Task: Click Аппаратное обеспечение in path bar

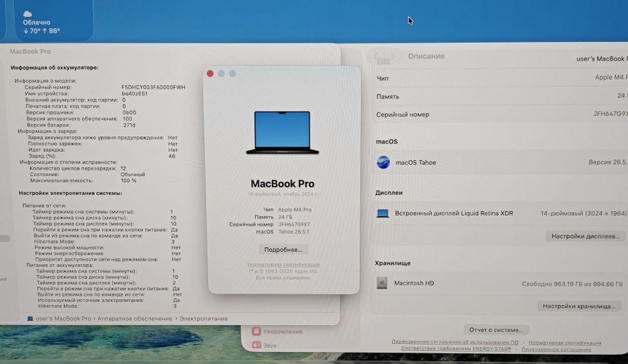Action: pyautogui.click(x=134, y=319)
